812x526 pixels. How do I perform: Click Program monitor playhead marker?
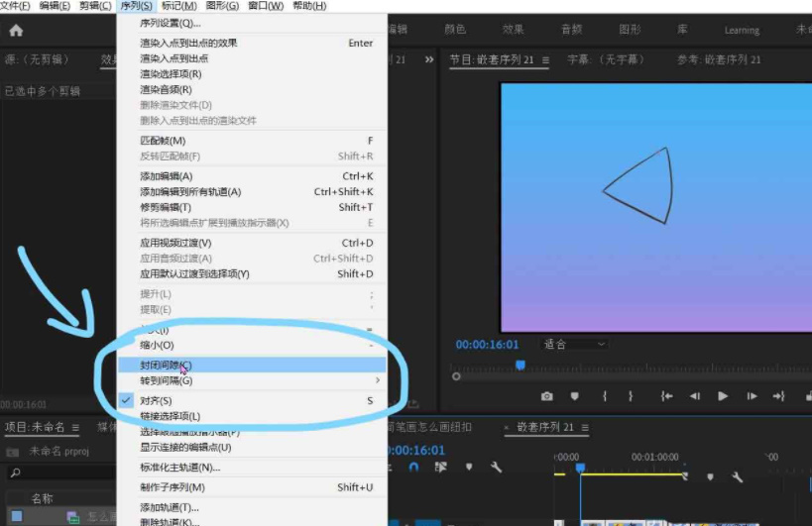coord(521,366)
